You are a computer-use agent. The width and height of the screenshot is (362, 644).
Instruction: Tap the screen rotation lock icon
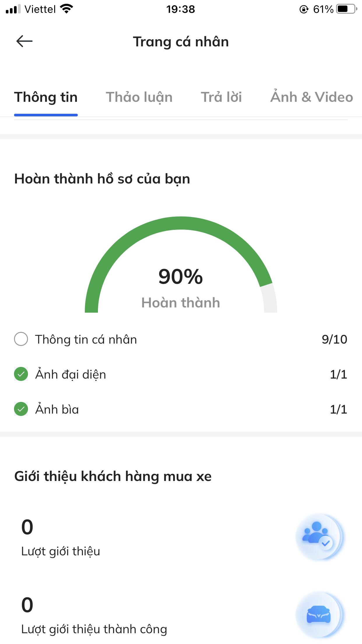304,9
